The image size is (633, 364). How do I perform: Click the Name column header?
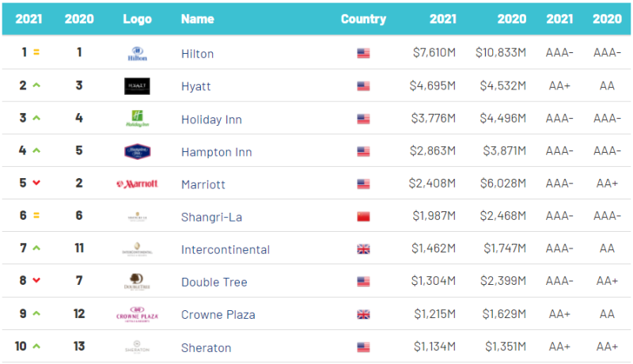click(198, 19)
